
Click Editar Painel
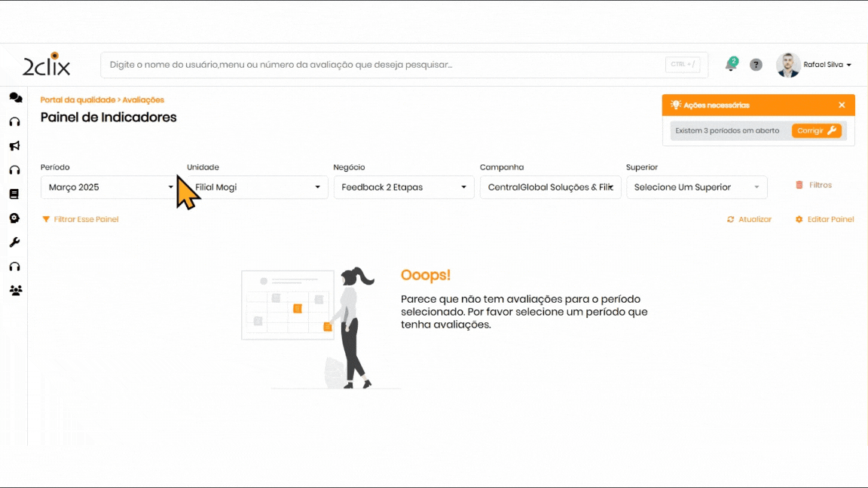click(x=824, y=220)
